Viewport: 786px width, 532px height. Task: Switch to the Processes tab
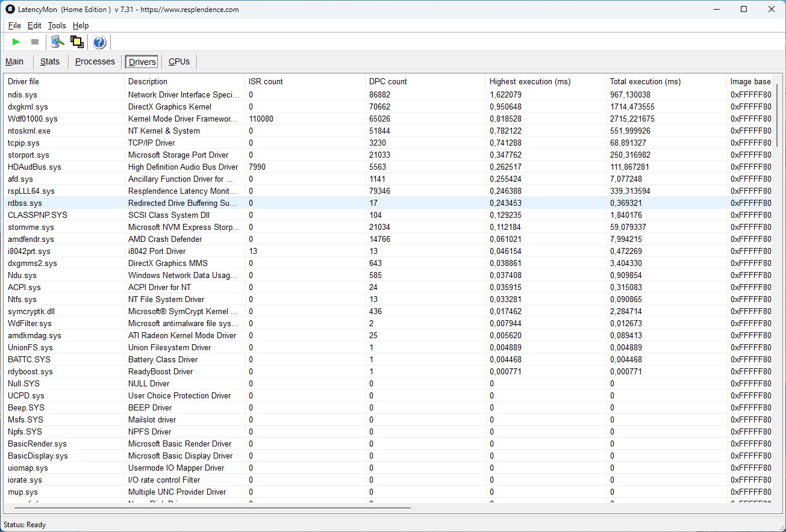click(x=95, y=61)
